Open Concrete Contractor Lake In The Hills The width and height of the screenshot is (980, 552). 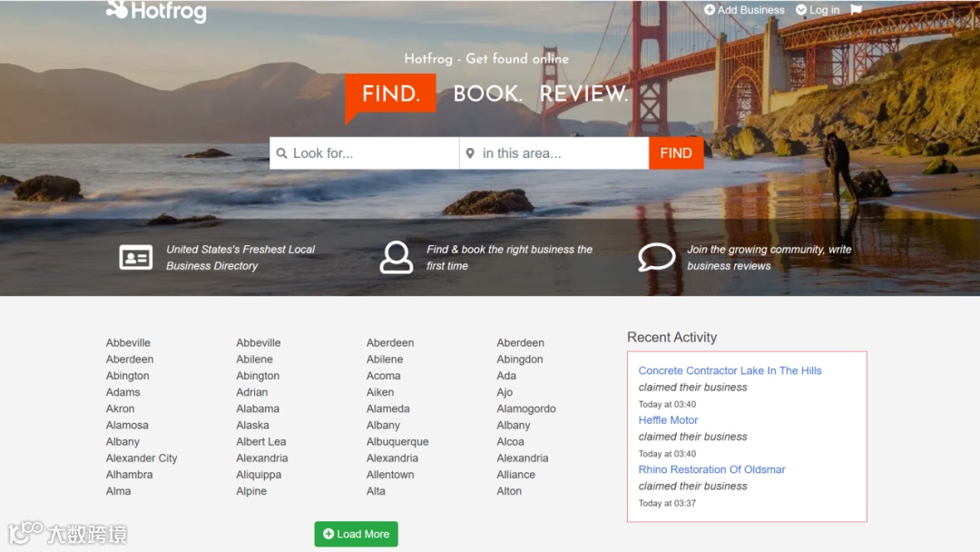point(730,370)
